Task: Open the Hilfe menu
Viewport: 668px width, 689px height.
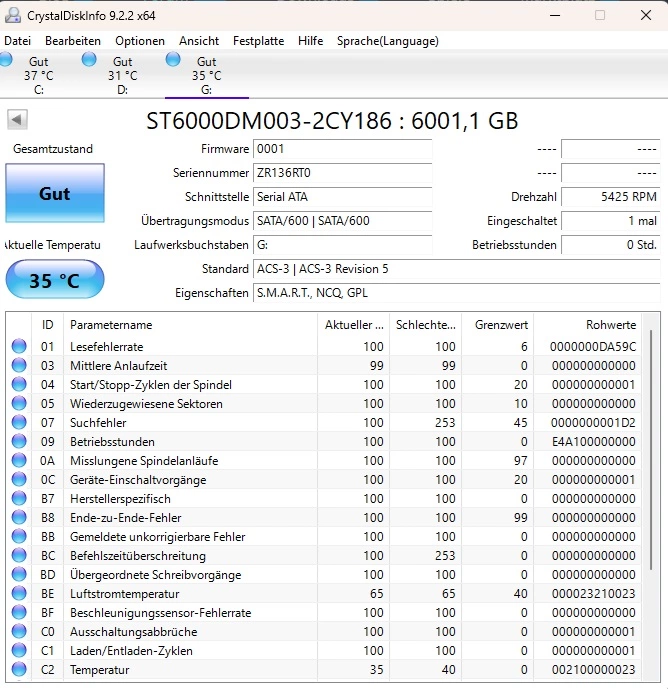Action: 310,41
